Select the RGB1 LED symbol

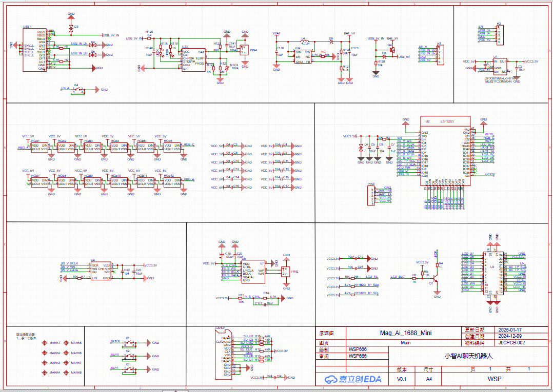39,147
